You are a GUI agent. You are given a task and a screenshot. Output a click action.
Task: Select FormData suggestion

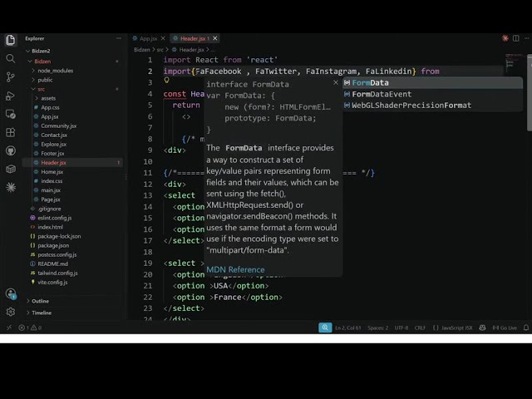(x=432, y=83)
